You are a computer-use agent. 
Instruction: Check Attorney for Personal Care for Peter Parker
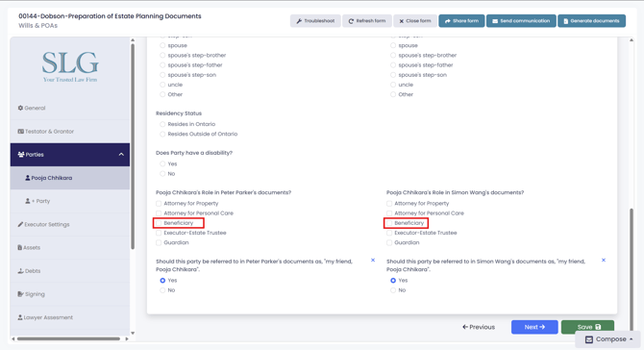[x=159, y=213]
